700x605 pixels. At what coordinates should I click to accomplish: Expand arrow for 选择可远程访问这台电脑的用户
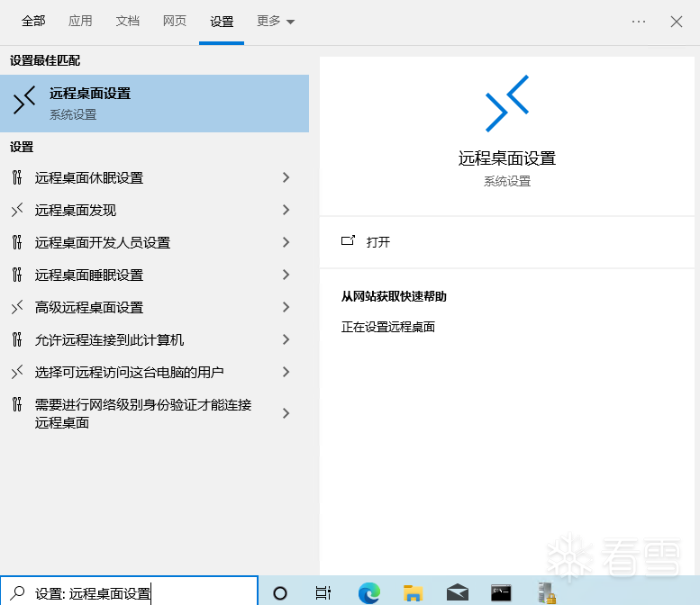286,372
